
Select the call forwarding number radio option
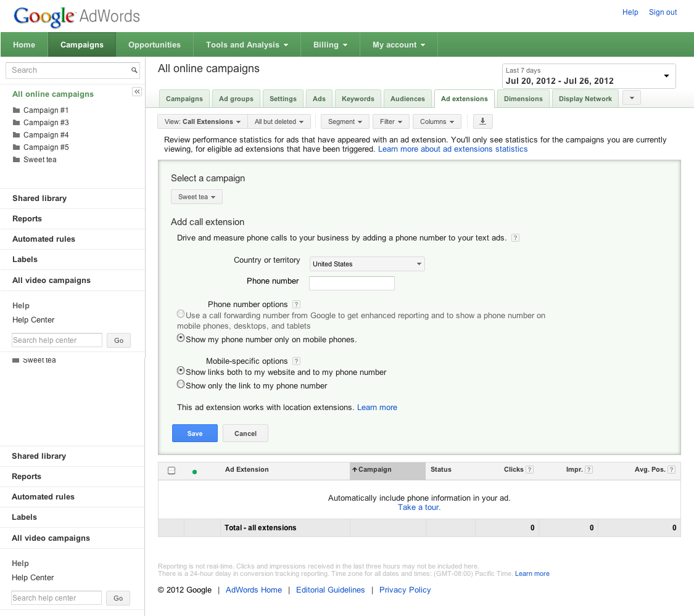click(181, 314)
